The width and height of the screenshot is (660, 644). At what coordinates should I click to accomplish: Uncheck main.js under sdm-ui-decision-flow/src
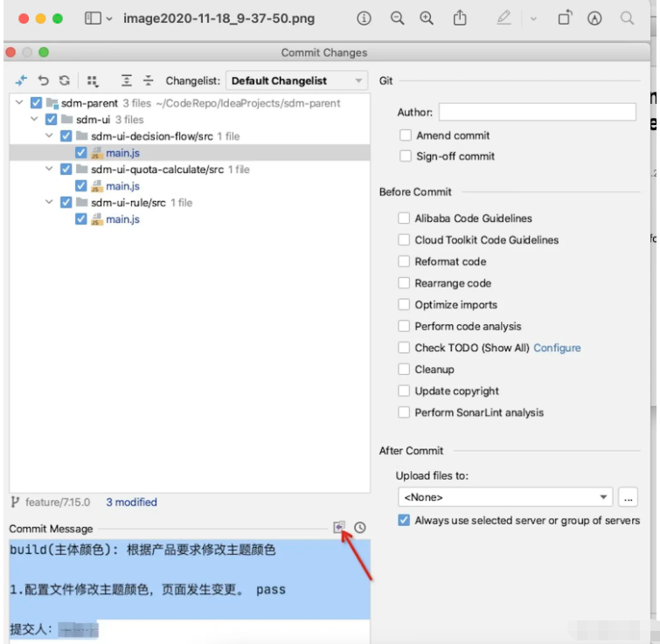(x=80, y=152)
